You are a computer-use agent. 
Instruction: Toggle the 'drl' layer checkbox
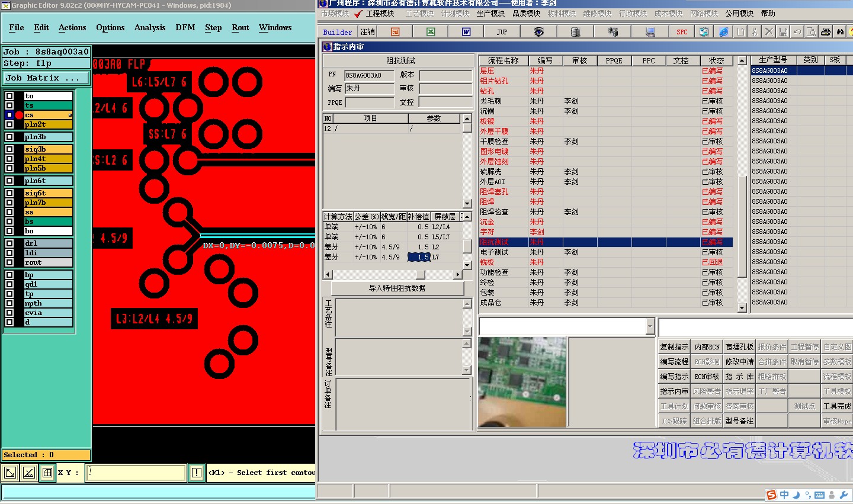pos(9,243)
